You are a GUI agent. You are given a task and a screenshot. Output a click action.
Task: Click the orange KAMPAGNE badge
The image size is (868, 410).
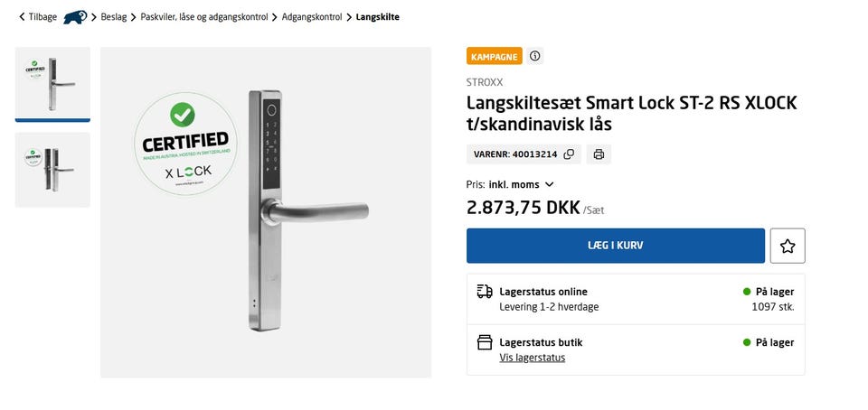(495, 56)
